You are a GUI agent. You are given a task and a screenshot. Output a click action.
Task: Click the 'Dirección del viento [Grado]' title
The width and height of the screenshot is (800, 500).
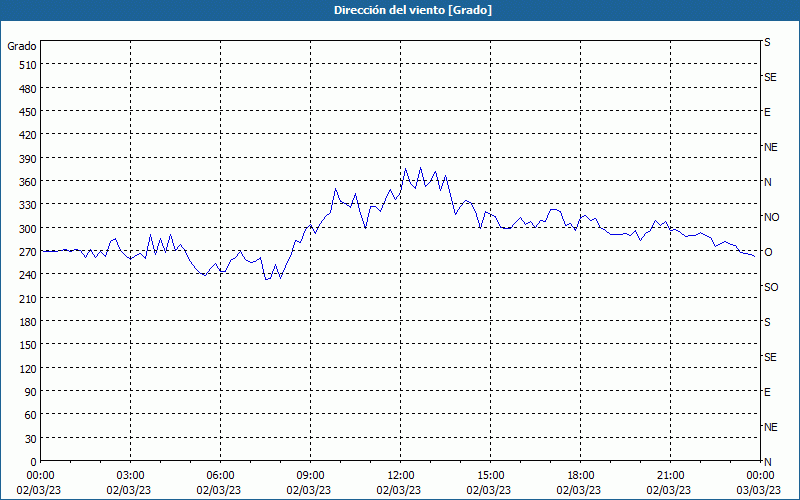click(x=413, y=10)
